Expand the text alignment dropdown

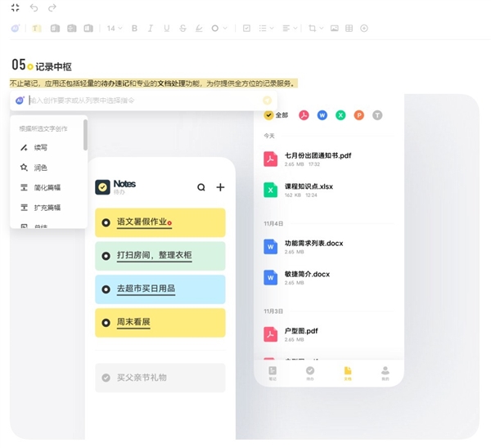click(290, 28)
